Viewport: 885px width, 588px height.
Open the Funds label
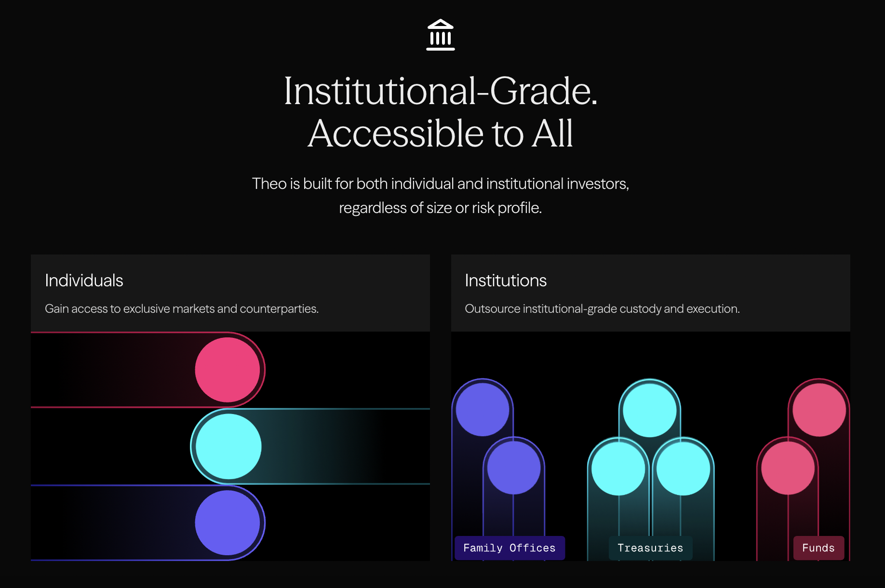pyautogui.click(x=818, y=548)
